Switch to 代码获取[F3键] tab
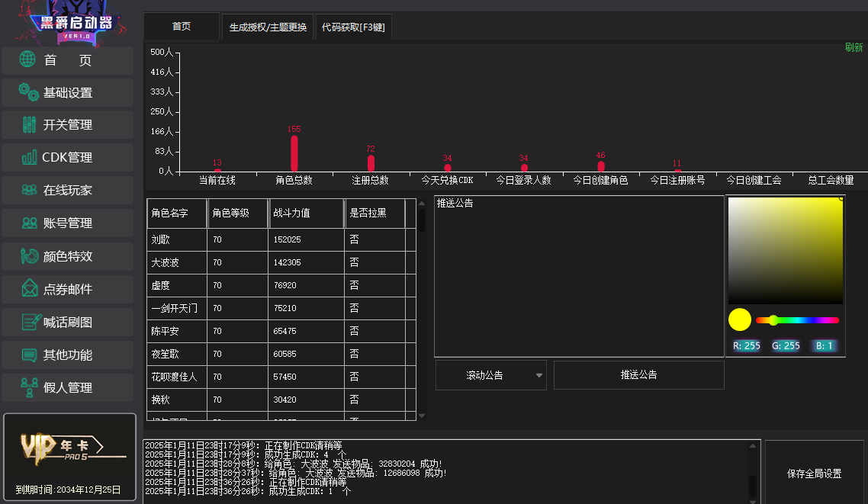The width and height of the screenshot is (868, 504). tap(353, 27)
